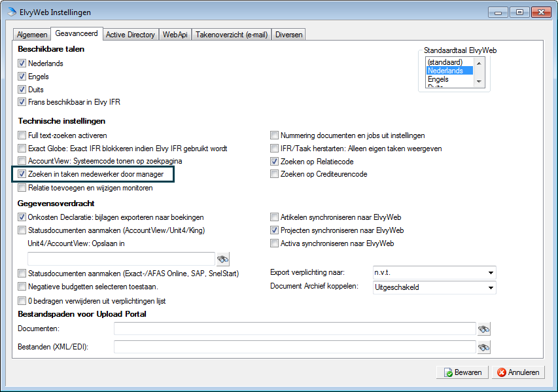The image size is (558, 392).
Task: Click the Bewaren button
Action: 462,372
